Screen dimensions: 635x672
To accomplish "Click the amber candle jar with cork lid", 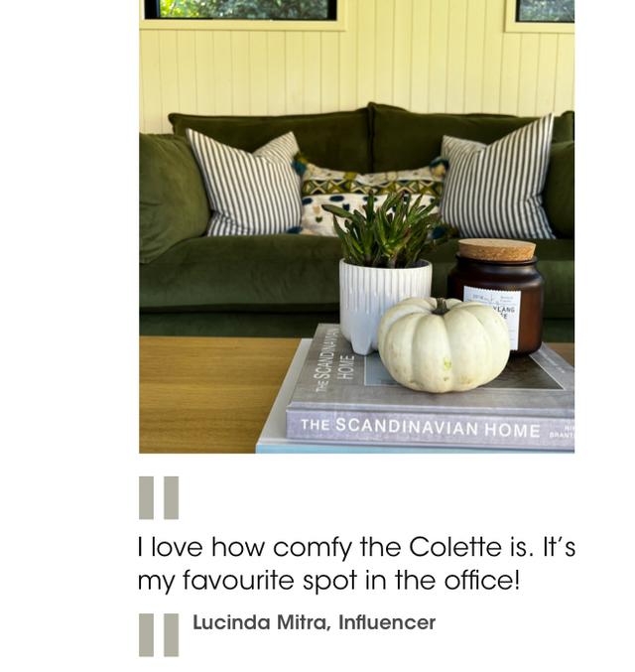I will (496, 296).
